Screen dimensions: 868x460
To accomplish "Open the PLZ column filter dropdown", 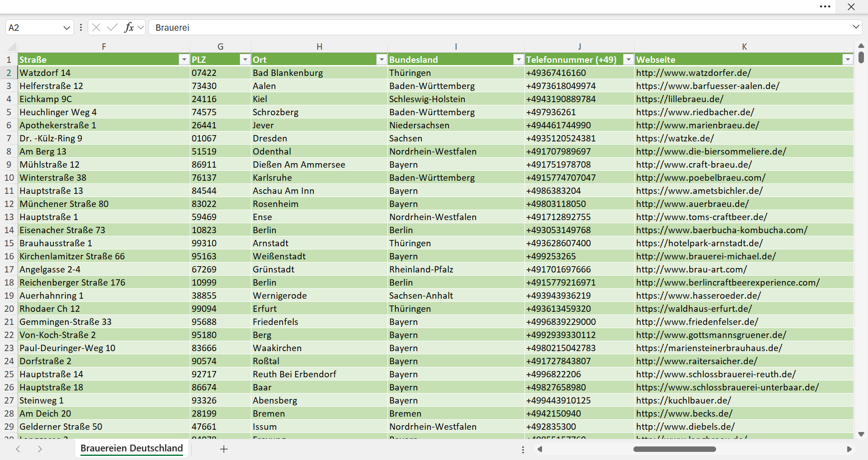I will (x=245, y=60).
